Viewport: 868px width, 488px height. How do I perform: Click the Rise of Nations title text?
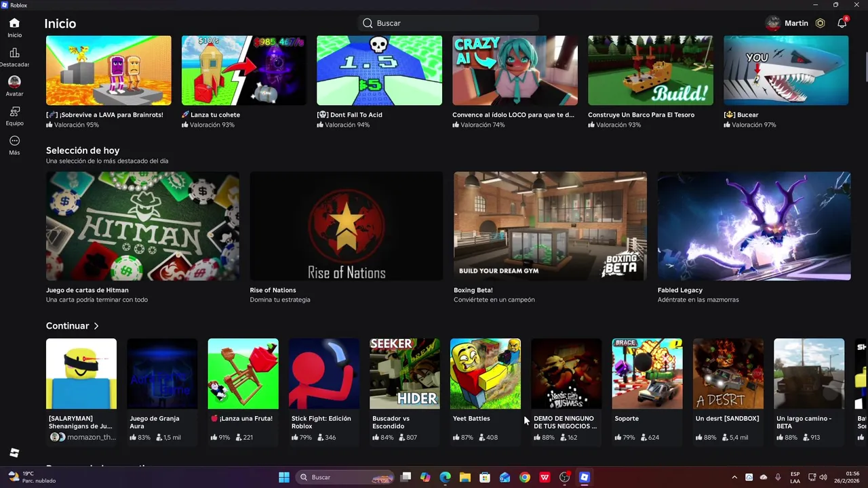pyautogui.click(x=273, y=290)
